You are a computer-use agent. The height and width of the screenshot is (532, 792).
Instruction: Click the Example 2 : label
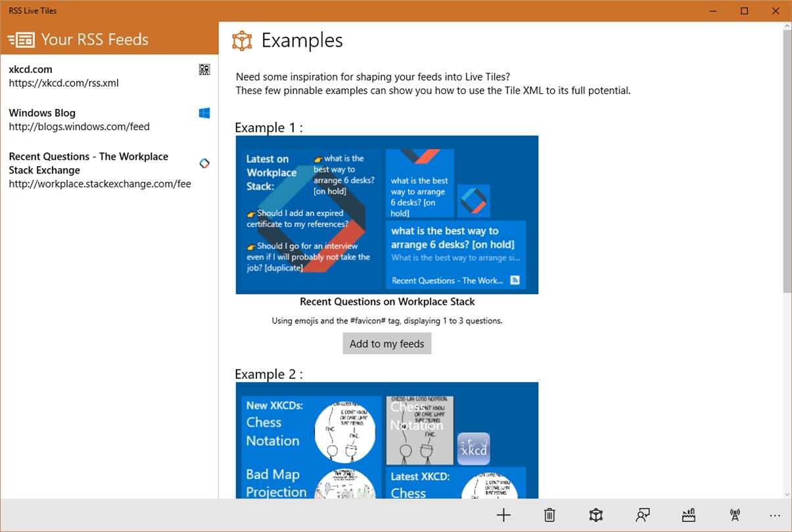(x=269, y=374)
